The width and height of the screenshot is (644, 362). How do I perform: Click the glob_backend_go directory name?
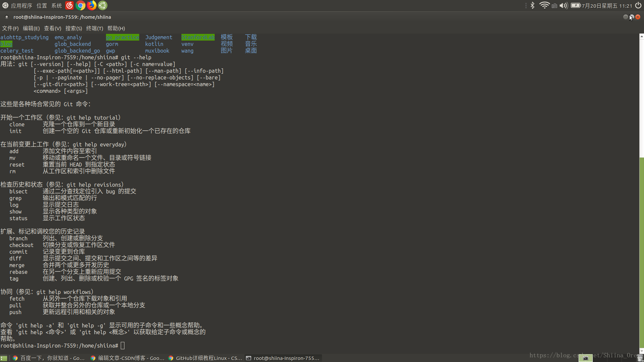[77, 51]
